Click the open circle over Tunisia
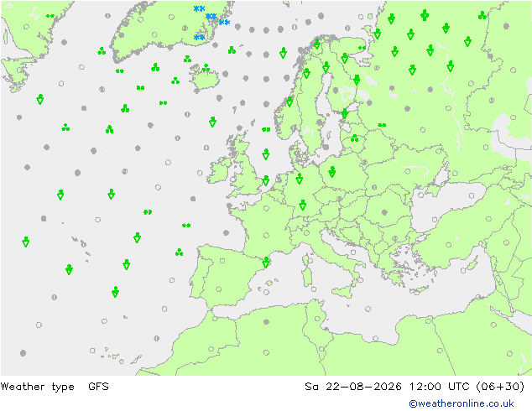Viewport: 532px width, 411px height. click(x=317, y=319)
